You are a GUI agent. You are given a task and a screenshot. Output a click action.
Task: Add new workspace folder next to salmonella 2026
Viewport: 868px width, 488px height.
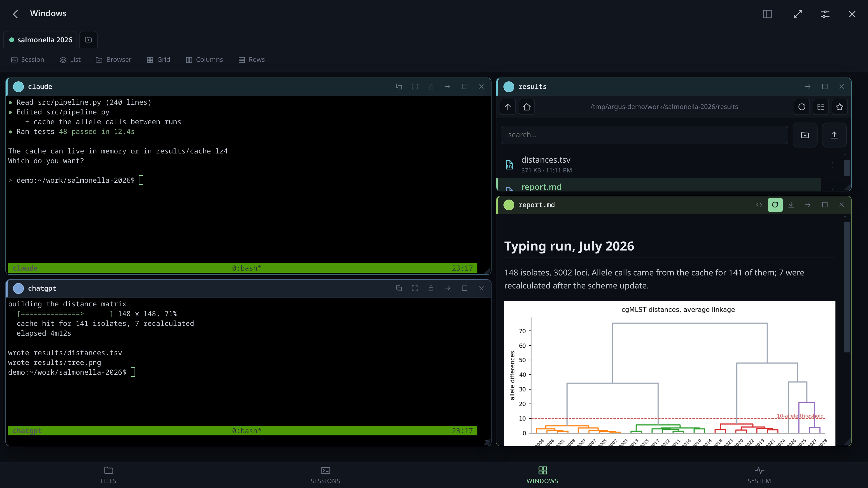pyautogui.click(x=88, y=40)
